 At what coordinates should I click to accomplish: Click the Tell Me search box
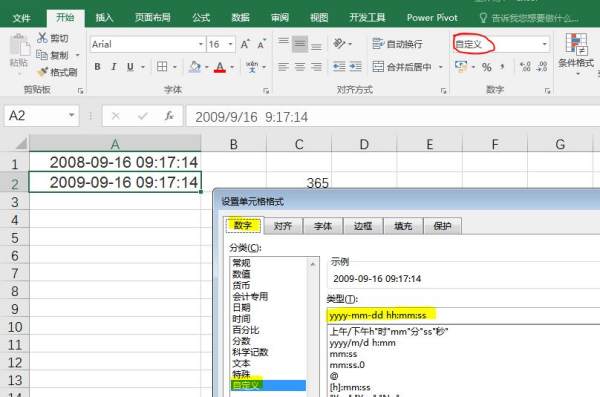point(529,18)
